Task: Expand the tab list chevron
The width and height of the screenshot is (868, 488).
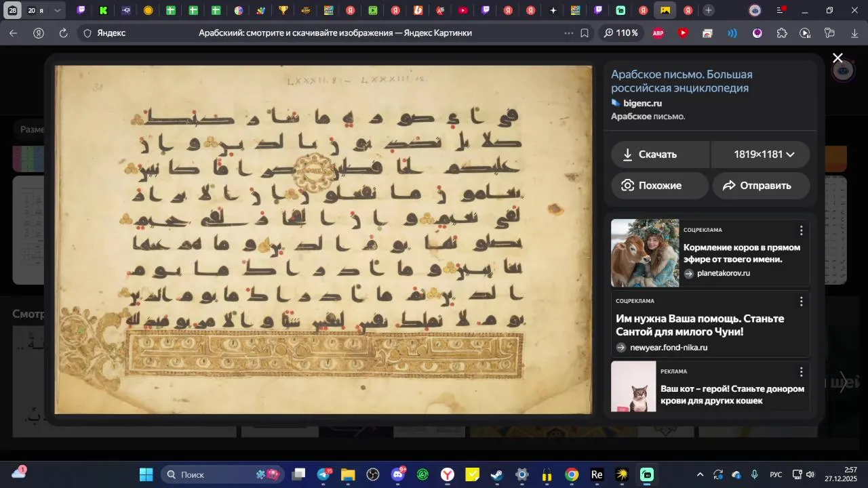Action: [x=57, y=10]
